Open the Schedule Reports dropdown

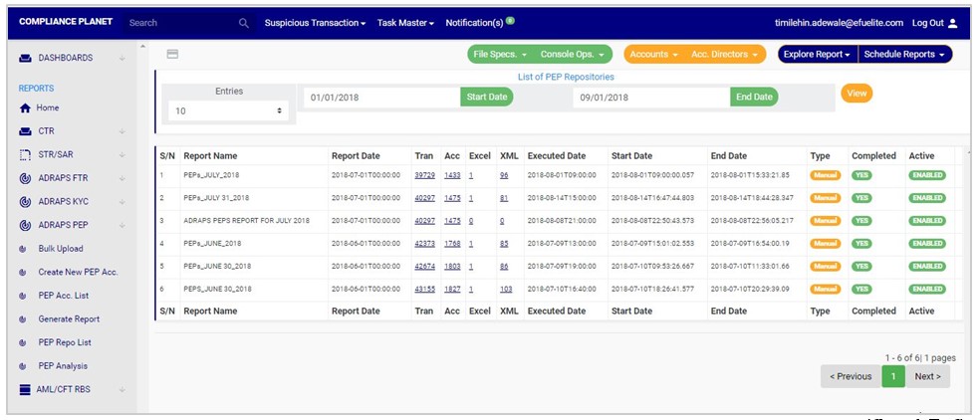904,55
